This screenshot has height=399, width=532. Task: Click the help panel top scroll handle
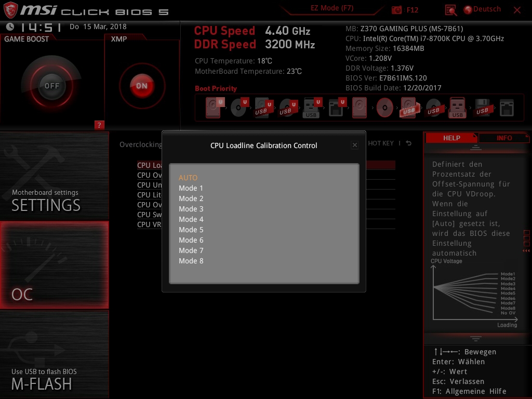pos(476,148)
